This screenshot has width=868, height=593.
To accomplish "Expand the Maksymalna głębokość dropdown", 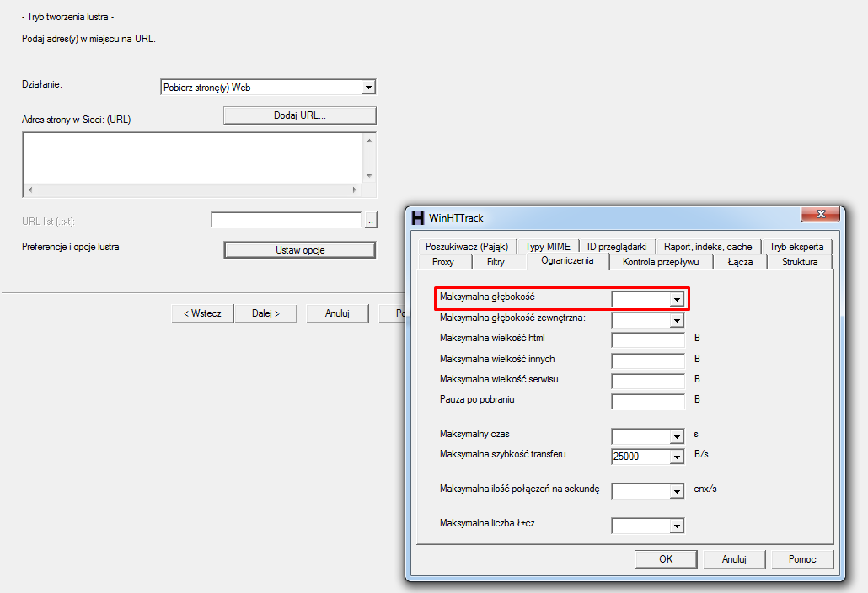I will 677,299.
